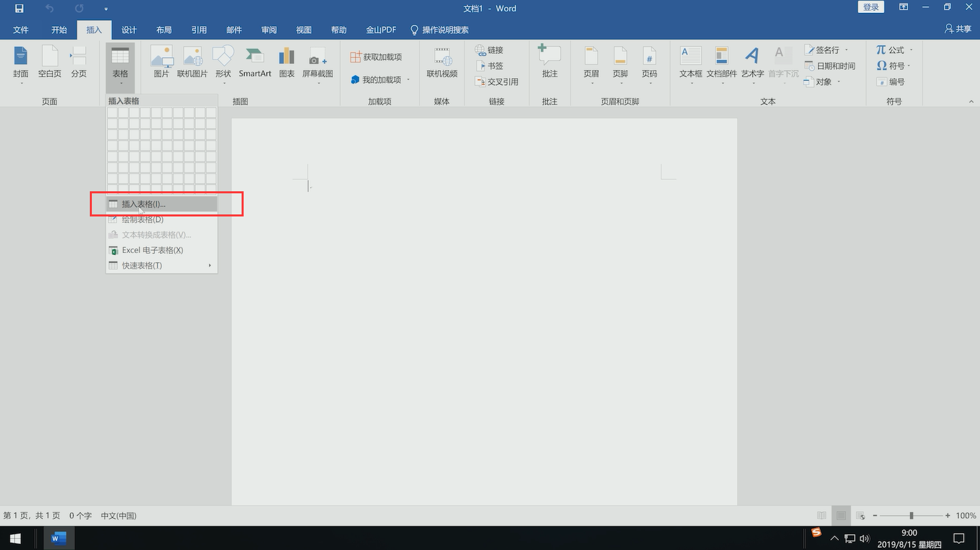Switch to the 邮件 Mailings tab
This screenshot has width=980, height=550.
pos(234,30)
